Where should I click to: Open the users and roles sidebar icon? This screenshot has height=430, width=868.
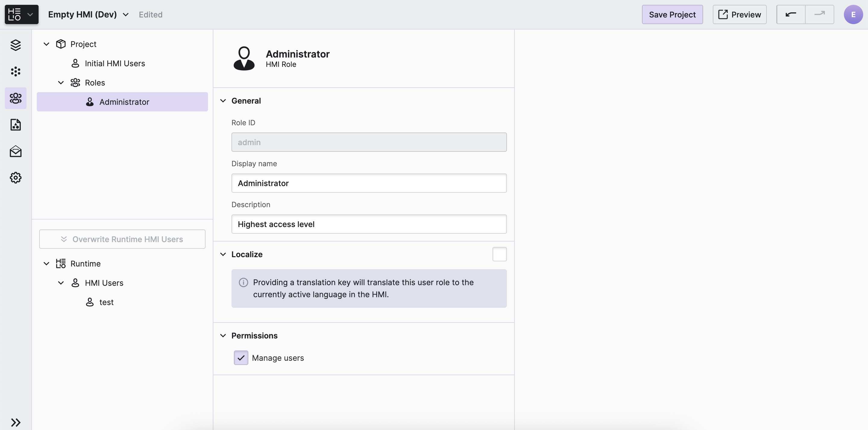(x=15, y=98)
